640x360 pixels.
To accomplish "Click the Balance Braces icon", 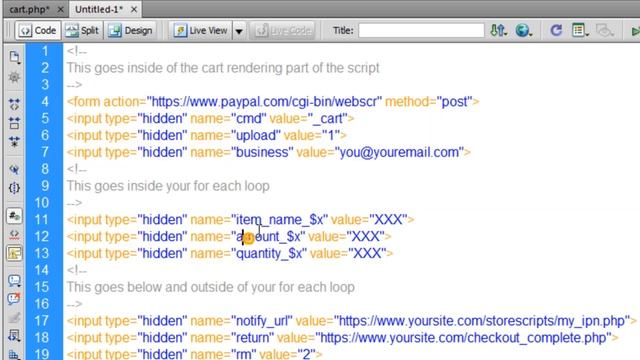I will (x=14, y=188).
